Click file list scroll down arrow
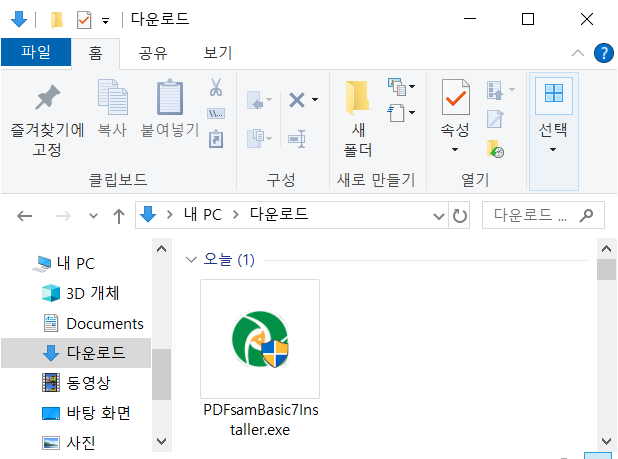Screen dimensions: 618x459 pos(607,441)
